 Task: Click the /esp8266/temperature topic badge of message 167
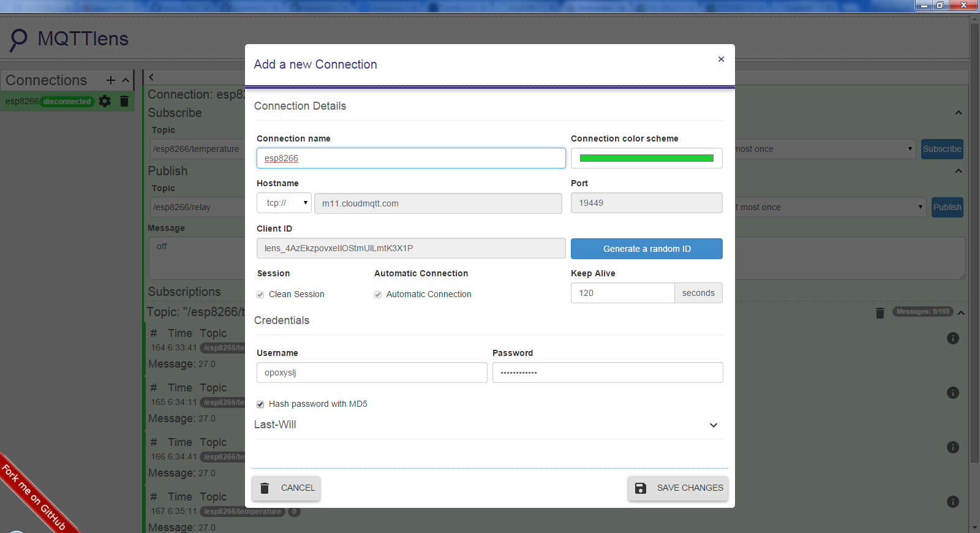243,512
